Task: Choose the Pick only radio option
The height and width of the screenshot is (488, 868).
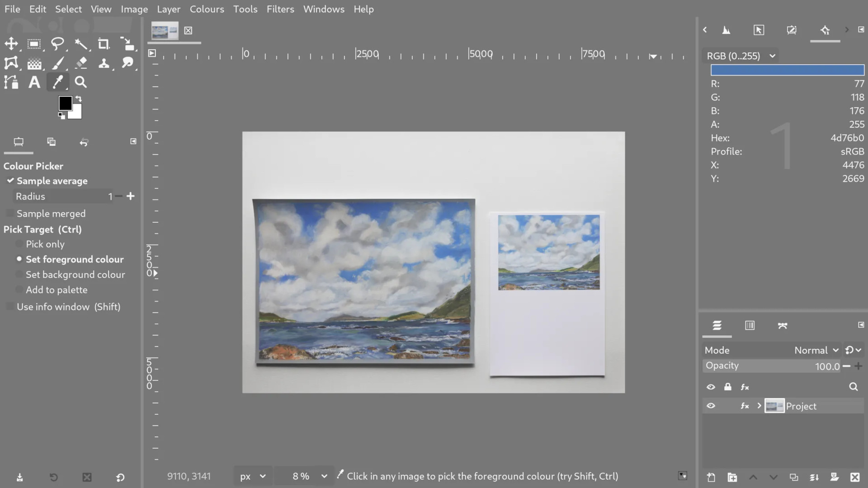Action: (x=19, y=244)
